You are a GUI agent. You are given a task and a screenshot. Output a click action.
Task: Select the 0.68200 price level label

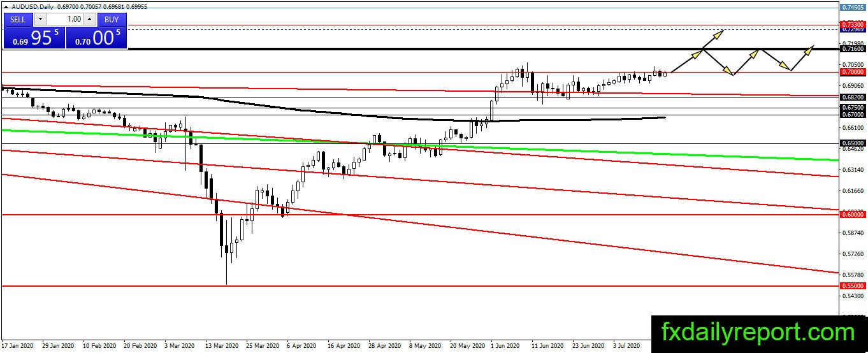[x=853, y=97]
